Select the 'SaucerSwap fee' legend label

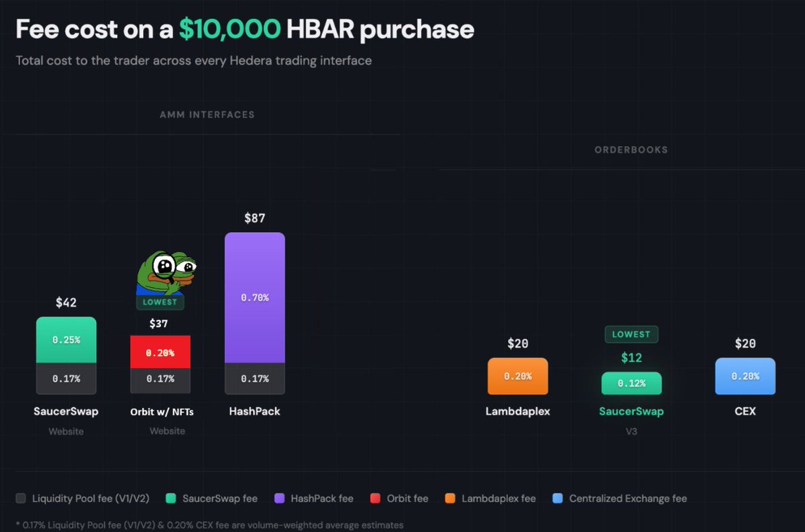pyautogui.click(x=220, y=498)
